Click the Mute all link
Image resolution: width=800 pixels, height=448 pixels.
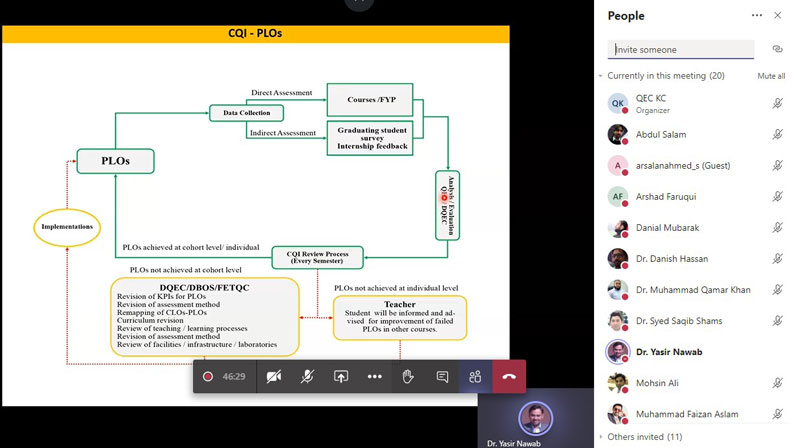(770, 76)
